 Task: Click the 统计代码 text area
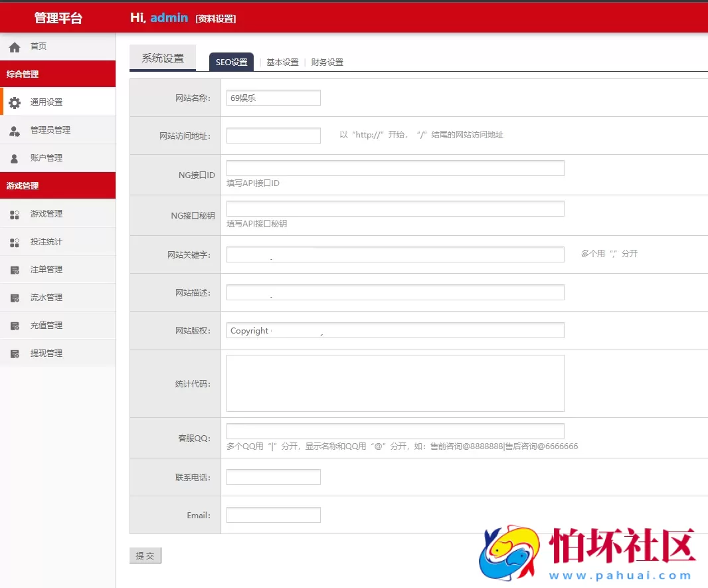coord(395,383)
